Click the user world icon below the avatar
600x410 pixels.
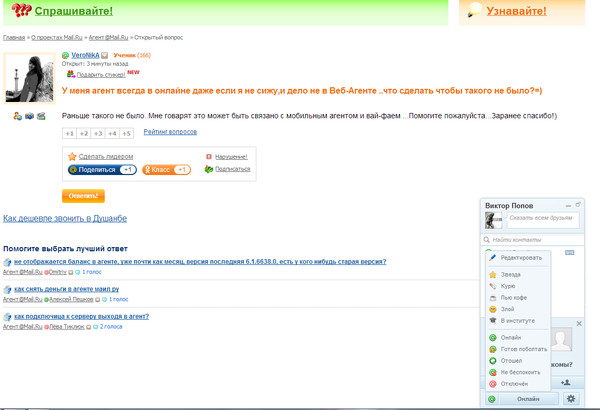(18, 116)
